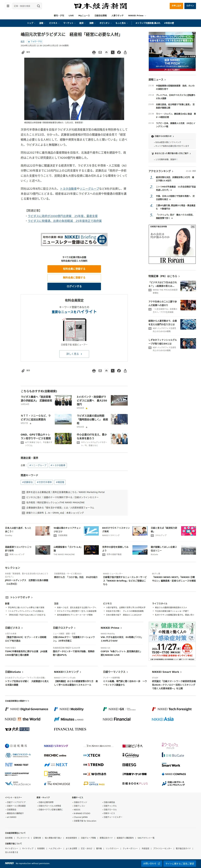The height and width of the screenshot is (868, 201).
Task: Open the hamburger menu icon
Action: (8, 6)
